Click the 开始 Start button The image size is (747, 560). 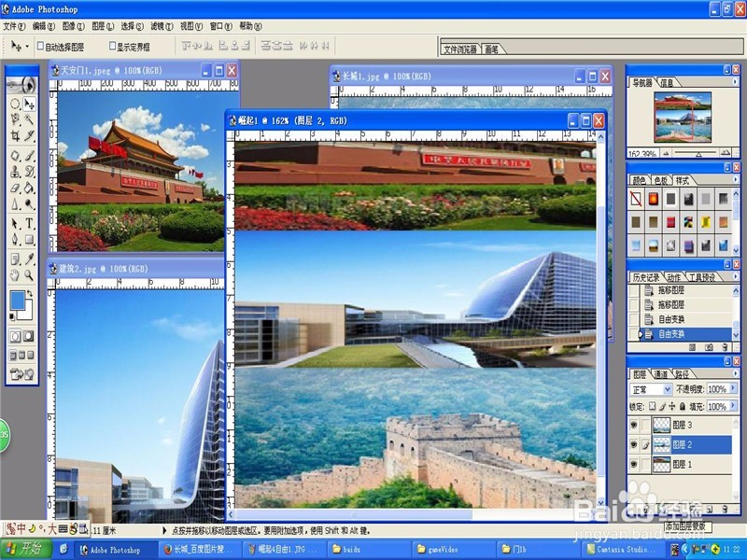25,549
